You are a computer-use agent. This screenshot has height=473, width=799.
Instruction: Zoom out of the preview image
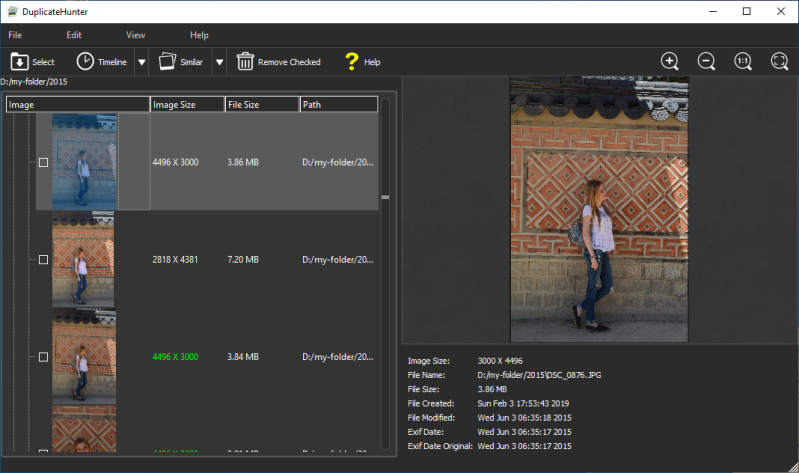tap(706, 61)
